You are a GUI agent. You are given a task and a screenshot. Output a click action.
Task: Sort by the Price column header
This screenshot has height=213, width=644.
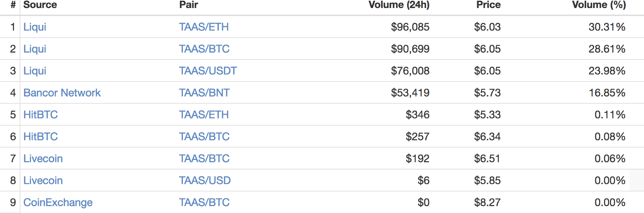(x=488, y=5)
